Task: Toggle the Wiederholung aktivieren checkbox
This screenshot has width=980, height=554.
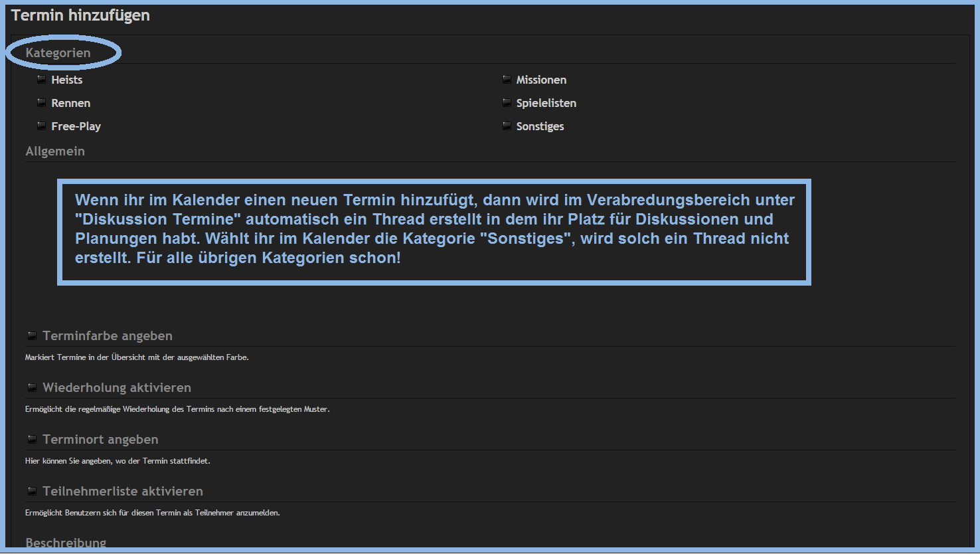Action: [x=32, y=388]
